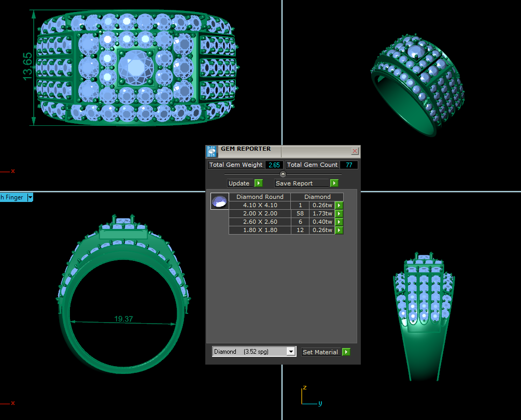Close the Gem Reporter dialog

(x=355, y=151)
